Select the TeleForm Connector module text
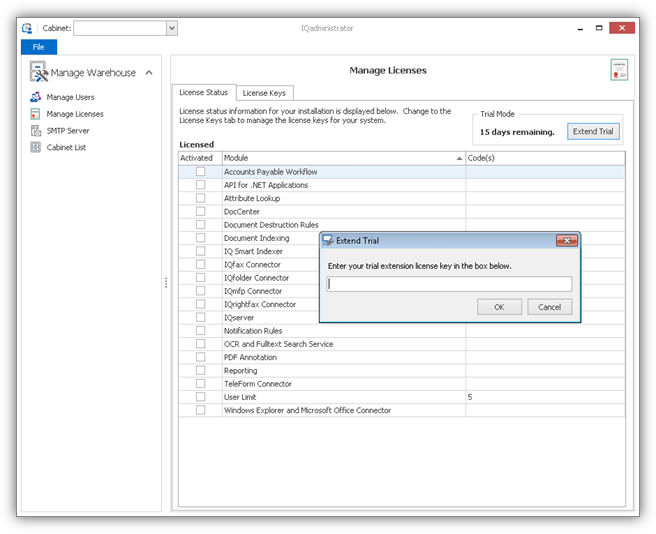The width and height of the screenshot is (656, 534). (x=258, y=384)
